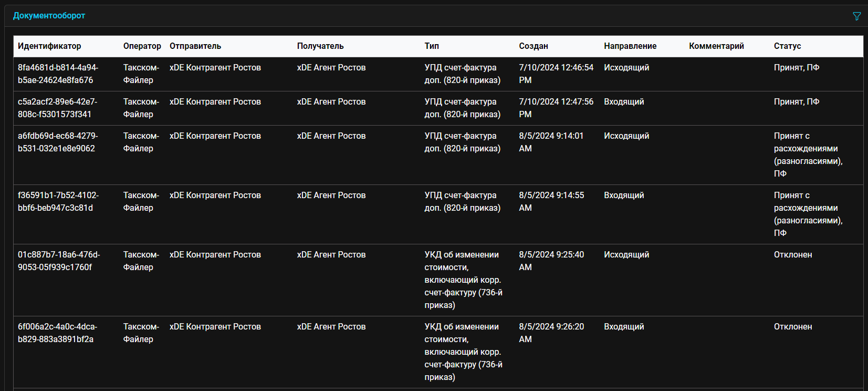
Task: Click date 8/5/2024 9:25:40 AM cell
Action: 551,261
